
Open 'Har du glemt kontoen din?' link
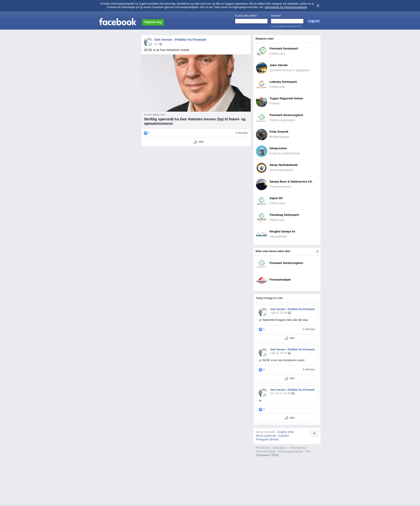(286, 26)
